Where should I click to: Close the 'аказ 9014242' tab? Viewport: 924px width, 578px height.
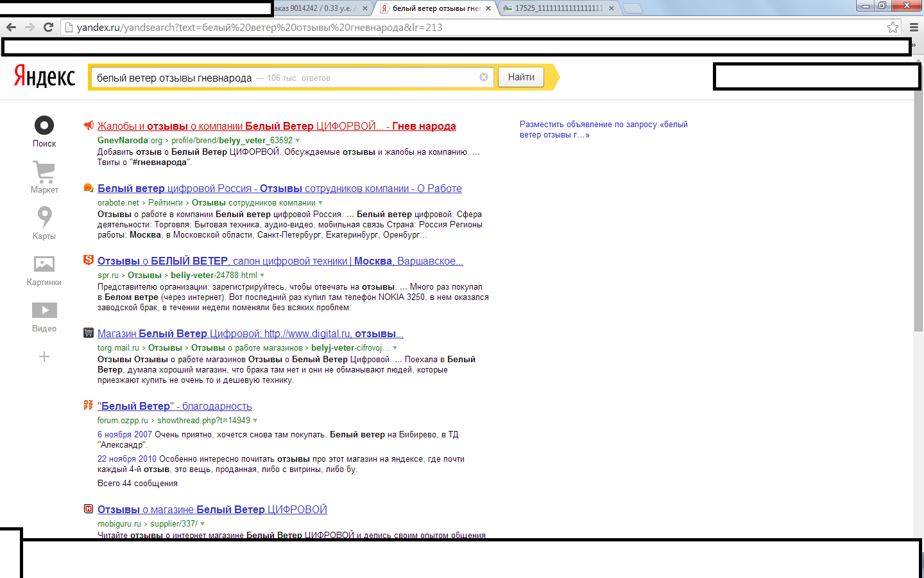[365, 8]
